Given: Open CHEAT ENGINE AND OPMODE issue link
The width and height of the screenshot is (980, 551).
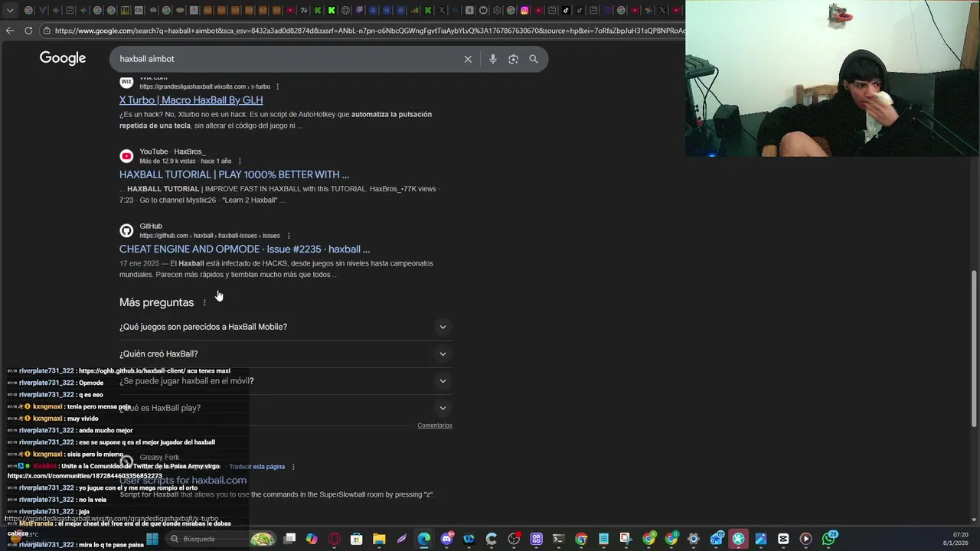Looking at the screenshot, I should click(x=244, y=249).
